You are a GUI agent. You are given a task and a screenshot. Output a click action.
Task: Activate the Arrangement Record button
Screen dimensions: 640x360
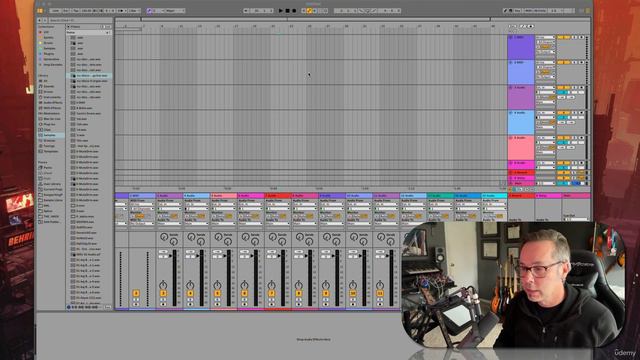pyautogui.click(x=294, y=11)
